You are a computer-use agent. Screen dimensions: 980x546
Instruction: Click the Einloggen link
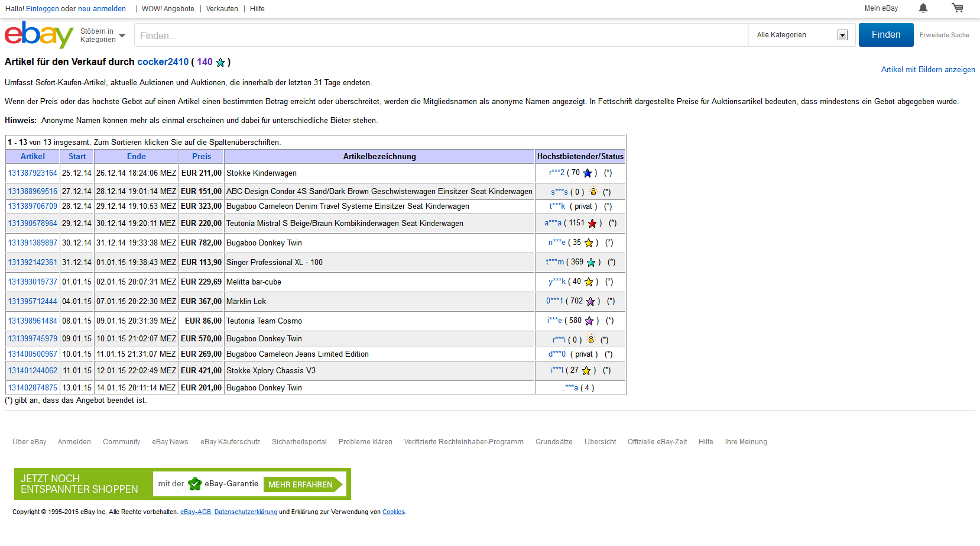(43, 9)
